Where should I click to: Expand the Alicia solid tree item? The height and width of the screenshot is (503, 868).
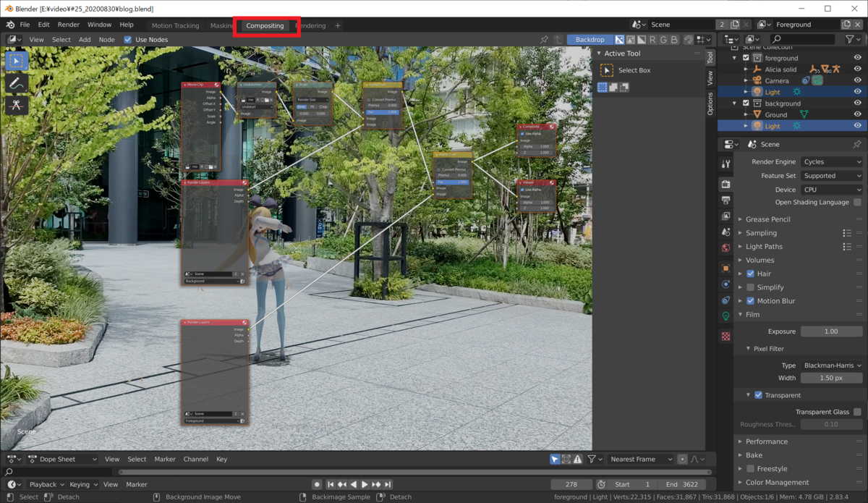click(746, 69)
